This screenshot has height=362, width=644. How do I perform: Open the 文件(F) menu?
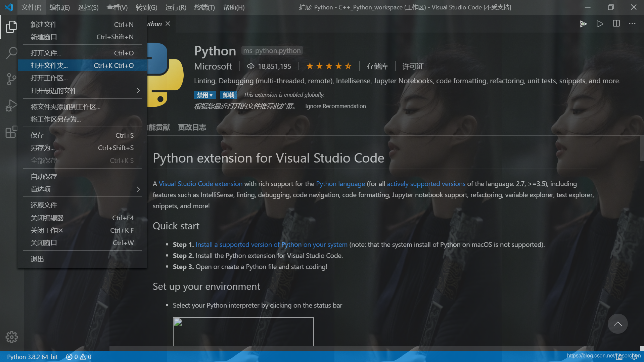(31, 7)
